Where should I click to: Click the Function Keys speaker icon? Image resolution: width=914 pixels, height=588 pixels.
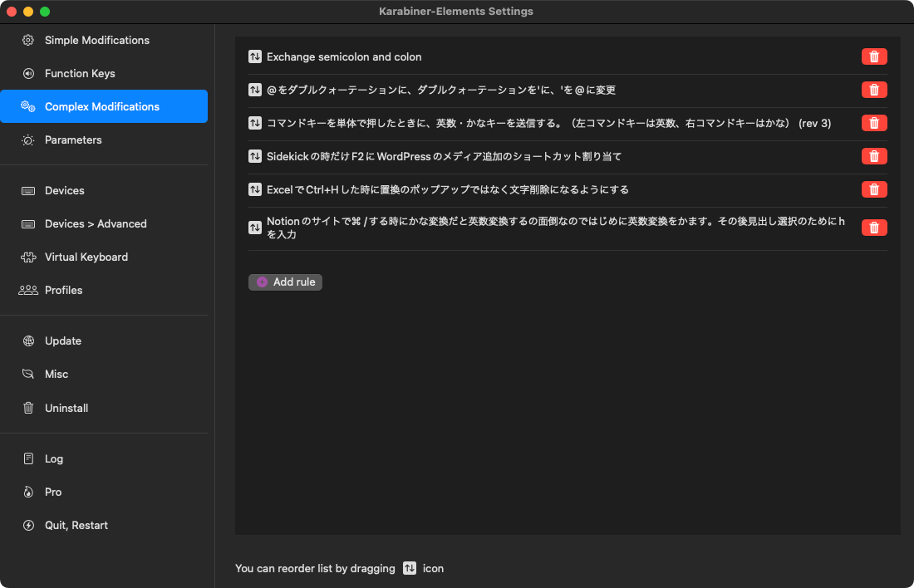28,73
